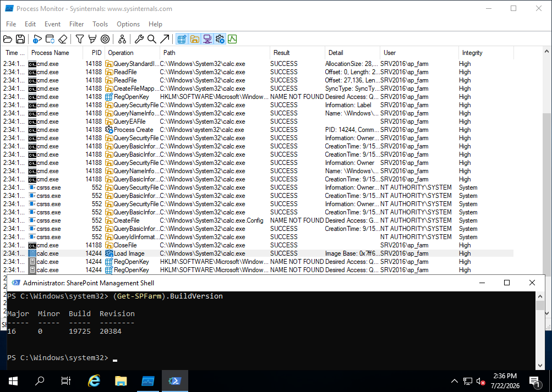Select the cmd.exe QueryEAFile row
The width and height of the screenshot is (552, 392).
[x=258, y=122]
